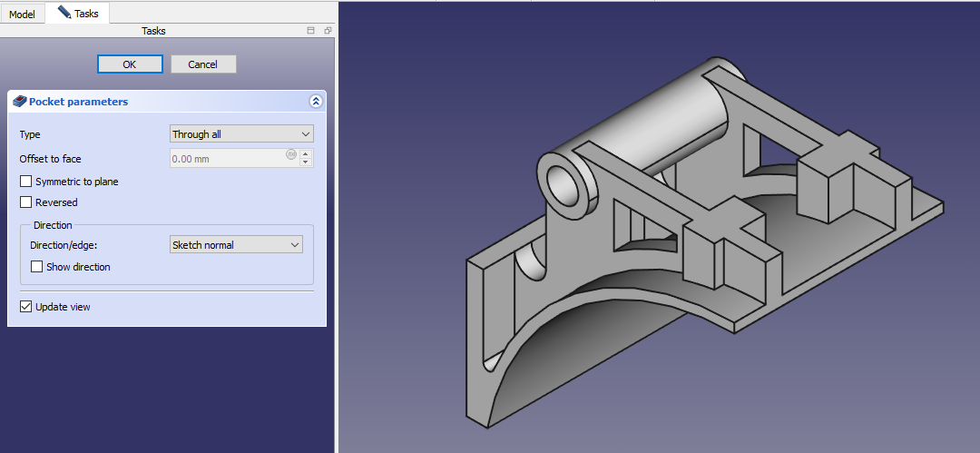This screenshot has height=453, width=980.
Task: Cancel the pocket operation
Action: coord(202,64)
